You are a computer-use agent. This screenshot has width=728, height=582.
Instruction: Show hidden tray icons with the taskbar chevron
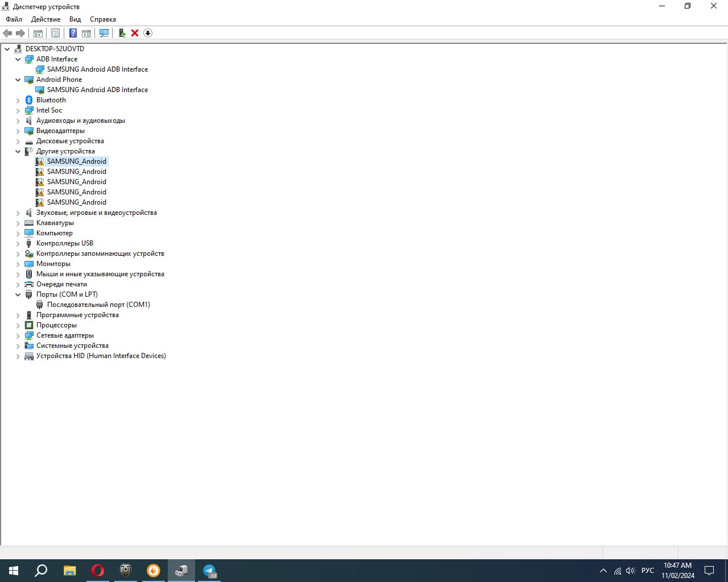pyautogui.click(x=603, y=571)
